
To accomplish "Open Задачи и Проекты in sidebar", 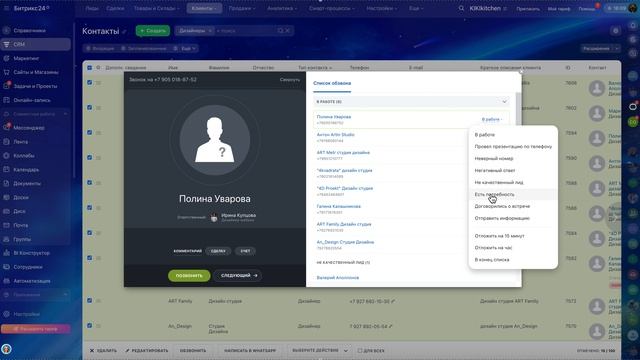I will [x=35, y=86].
